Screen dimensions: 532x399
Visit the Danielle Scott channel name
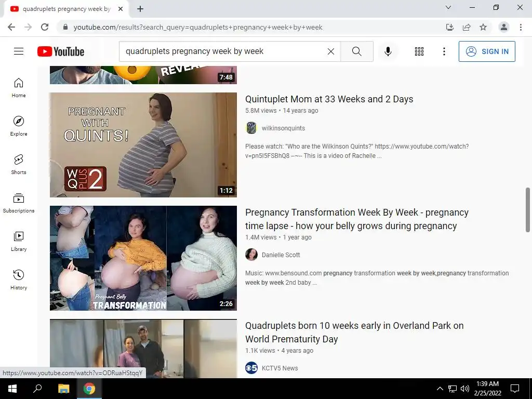click(x=281, y=255)
